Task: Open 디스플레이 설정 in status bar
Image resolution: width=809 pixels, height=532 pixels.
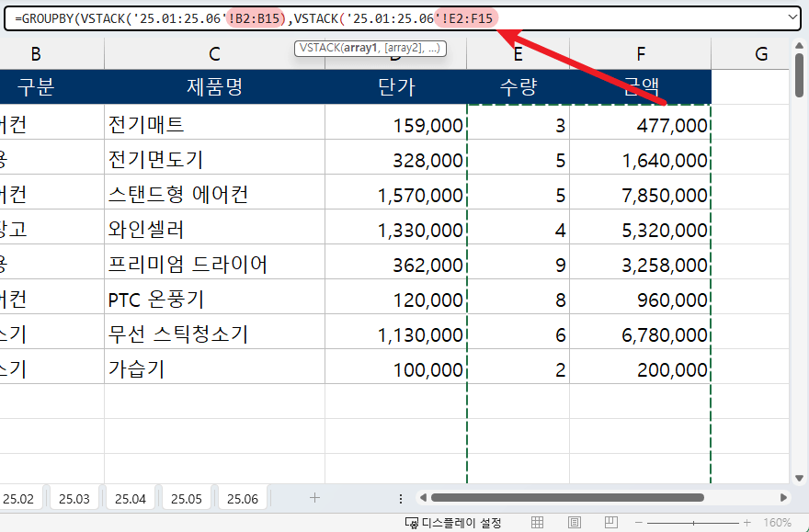Action: pos(453,523)
